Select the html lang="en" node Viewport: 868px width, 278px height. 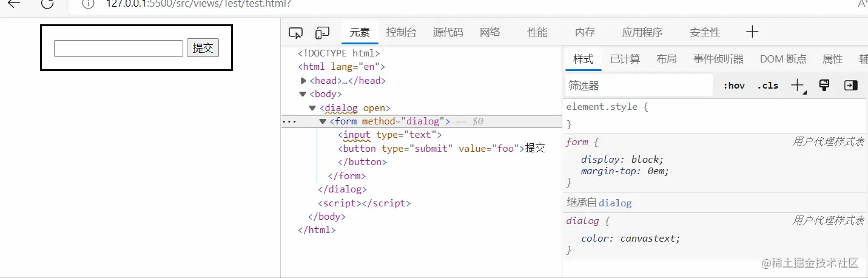click(x=341, y=67)
